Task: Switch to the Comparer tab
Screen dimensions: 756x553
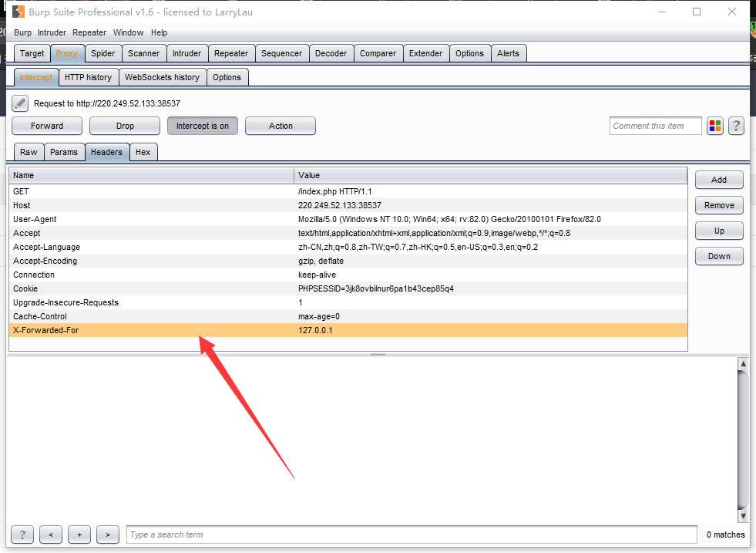Action: tap(378, 53)
